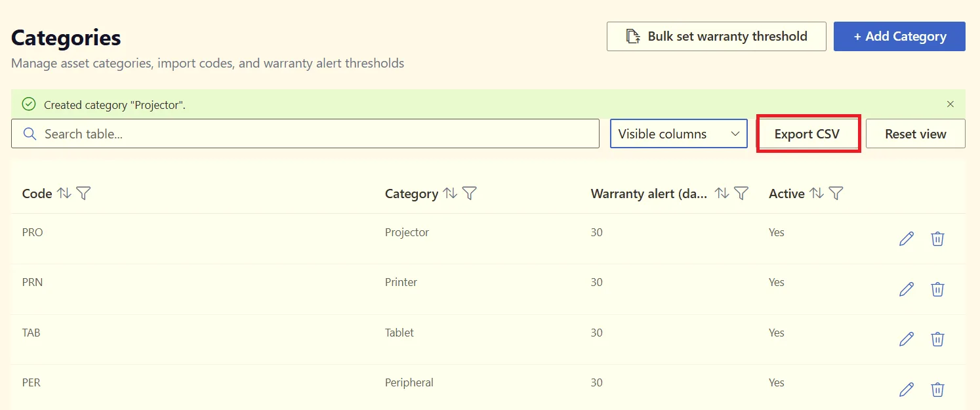Delete the Tablet category row
The image size is (980, 410).
click(938, 339)
